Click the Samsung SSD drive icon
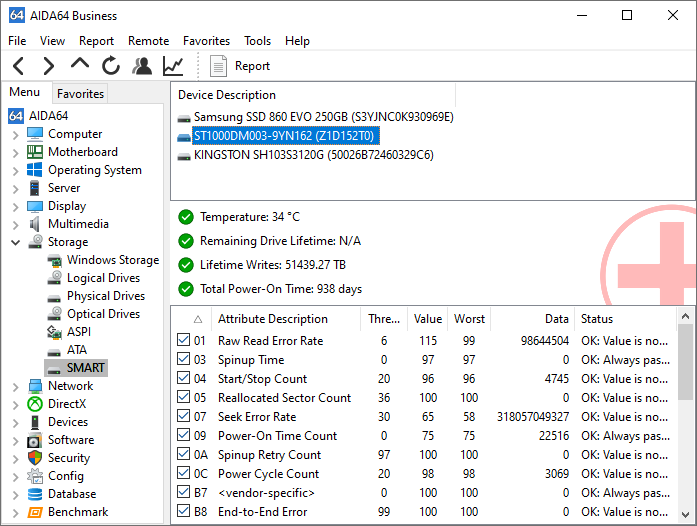Viewport: 697px width, 526px height. point(184,118)
